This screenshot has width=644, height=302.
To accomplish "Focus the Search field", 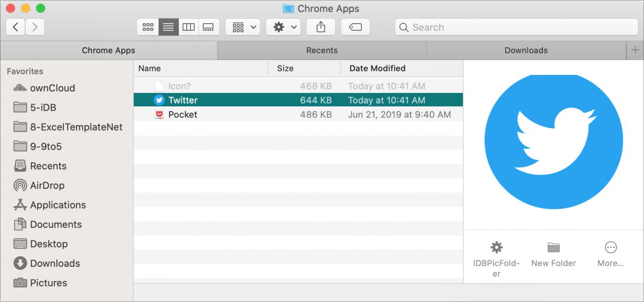I will pyautogui.click(x=517, y=27).
